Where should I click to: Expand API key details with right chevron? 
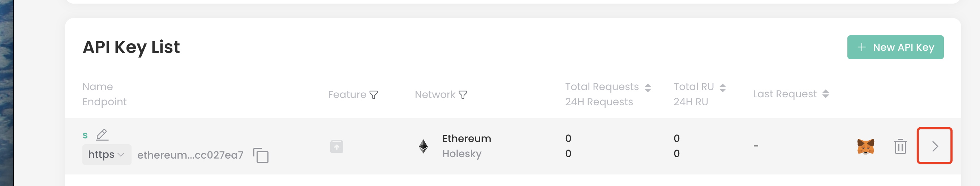pos(935,146)
